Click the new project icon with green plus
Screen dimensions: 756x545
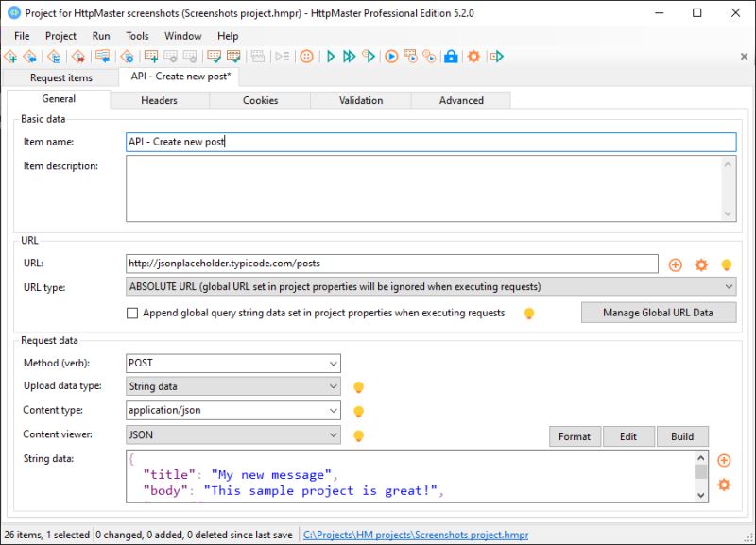click(10, 57)
